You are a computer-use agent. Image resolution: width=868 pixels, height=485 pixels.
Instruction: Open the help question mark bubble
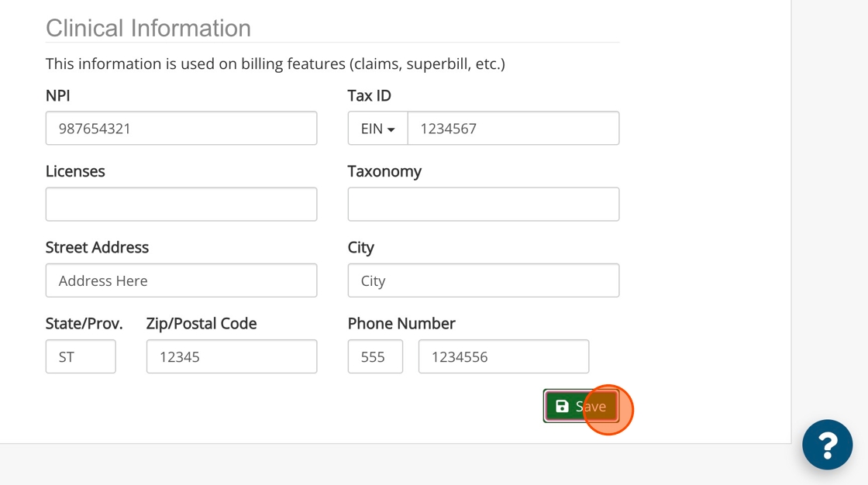(827, 445)
